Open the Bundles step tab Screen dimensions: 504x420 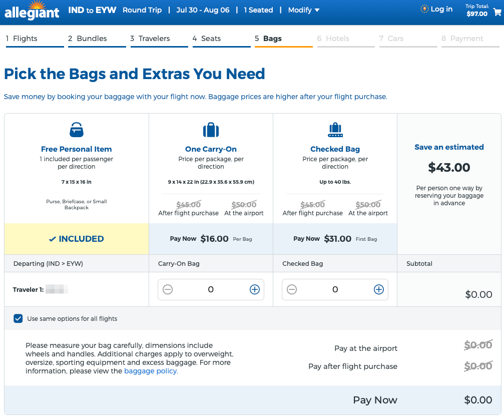97,39
